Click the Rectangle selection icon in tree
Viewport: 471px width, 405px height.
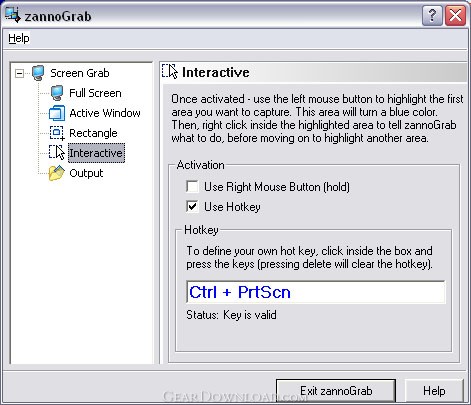[x=57, y=133]
